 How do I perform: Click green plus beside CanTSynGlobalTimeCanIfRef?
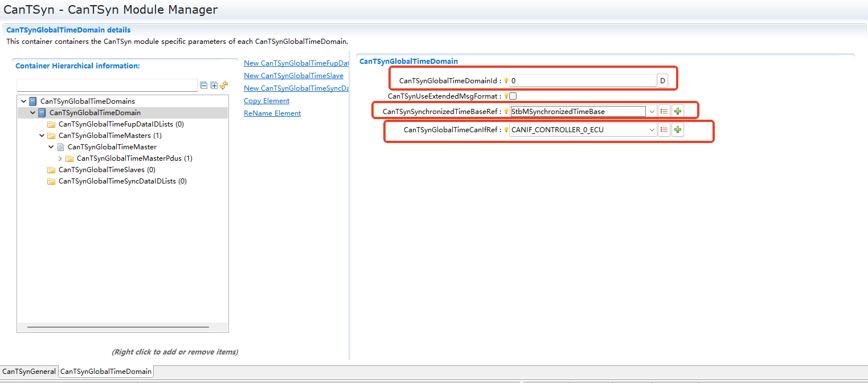(x=677, y=130)
